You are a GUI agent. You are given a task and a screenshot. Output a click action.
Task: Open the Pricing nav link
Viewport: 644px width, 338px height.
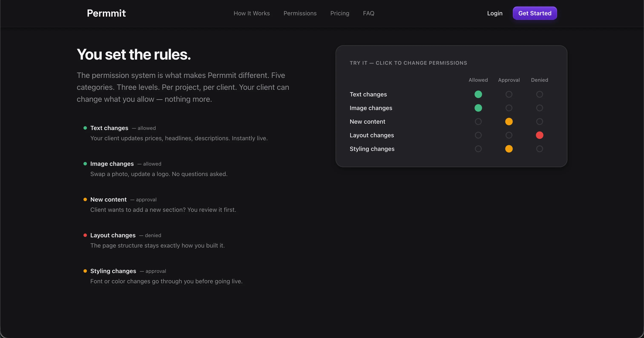[x=339, y=13]
